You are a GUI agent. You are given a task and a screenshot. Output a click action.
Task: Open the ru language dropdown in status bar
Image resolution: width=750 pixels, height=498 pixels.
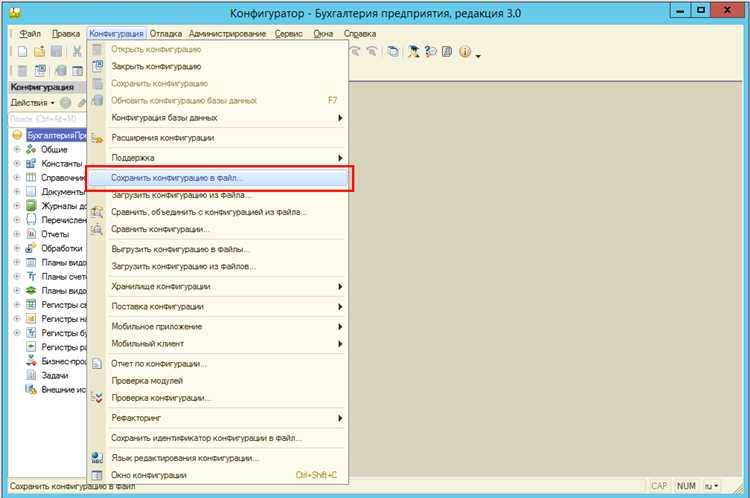point(712,486)
